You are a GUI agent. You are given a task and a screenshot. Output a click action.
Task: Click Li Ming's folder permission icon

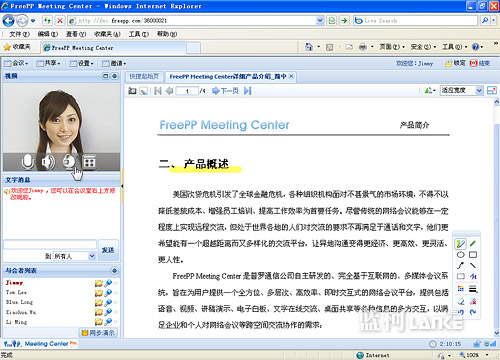[x=99, y=322]
